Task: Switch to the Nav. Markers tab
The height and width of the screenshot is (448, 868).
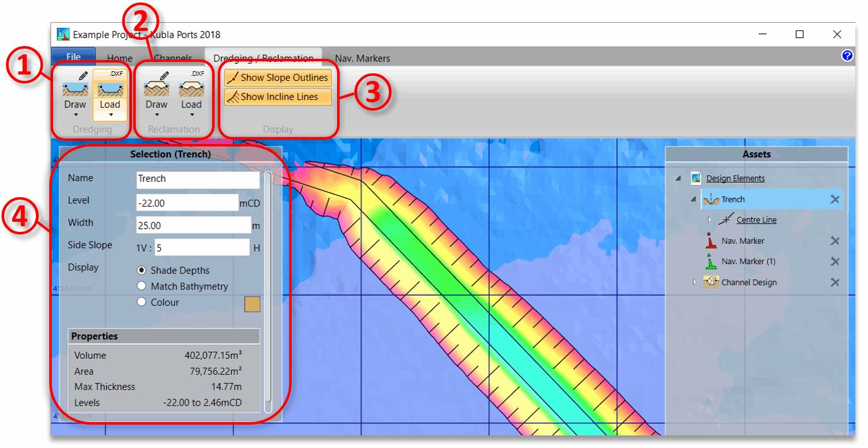Action: coord(362,58)
